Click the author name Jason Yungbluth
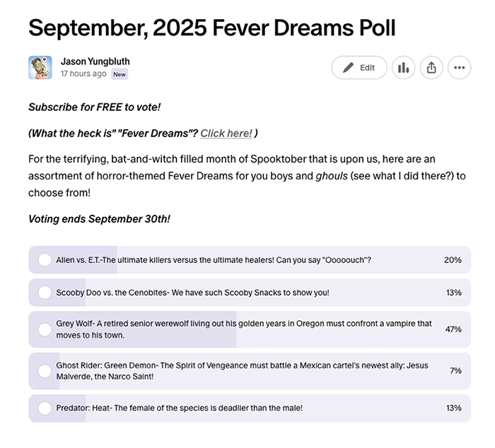The height and width of the screenshot is (448, 495). (x=95, y=61)
